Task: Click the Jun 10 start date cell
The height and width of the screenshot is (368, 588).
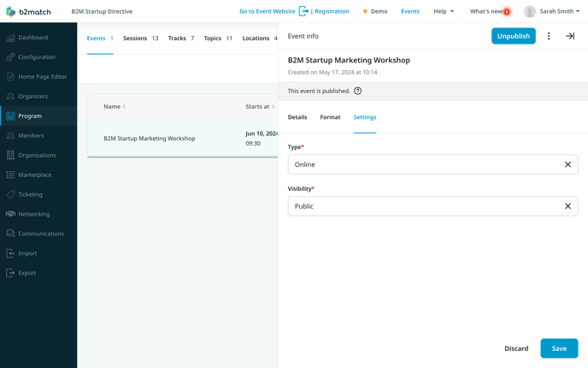Action: (262, 138)
